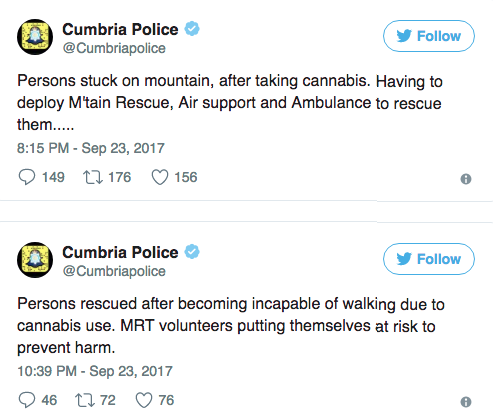
Task: Open the 10:39 PM Sep 23 timestamp
Action: click(95, 371)
